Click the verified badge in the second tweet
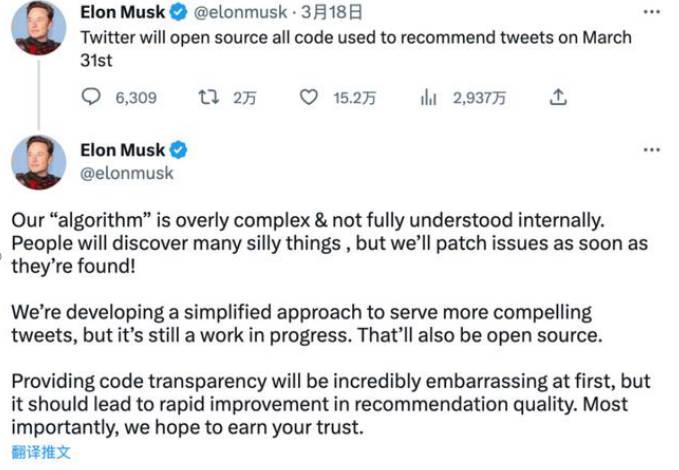This screenshot has width=679, height=470. [178, 151]
